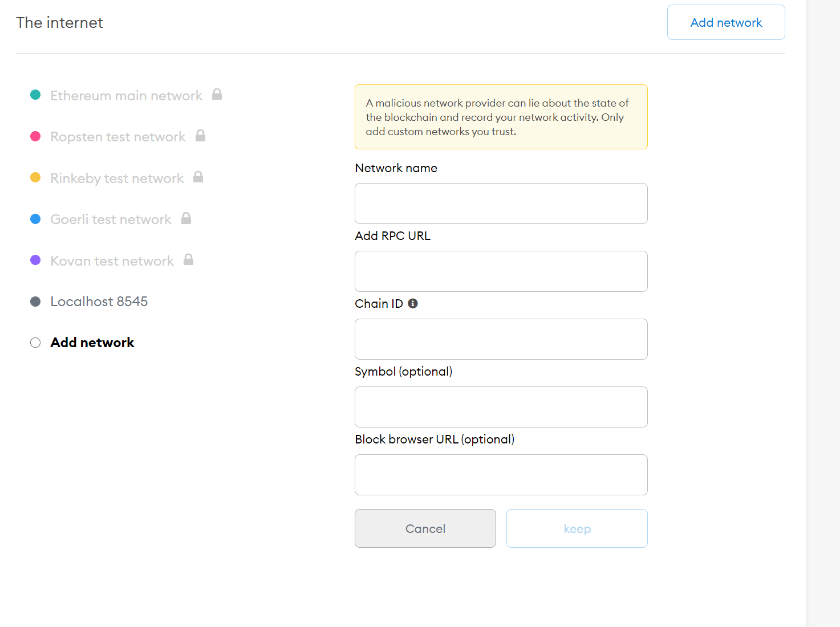This screenshot has width=840, height=627.
Task: Click the Add network button at top right
Action: [x=726, y=22]
